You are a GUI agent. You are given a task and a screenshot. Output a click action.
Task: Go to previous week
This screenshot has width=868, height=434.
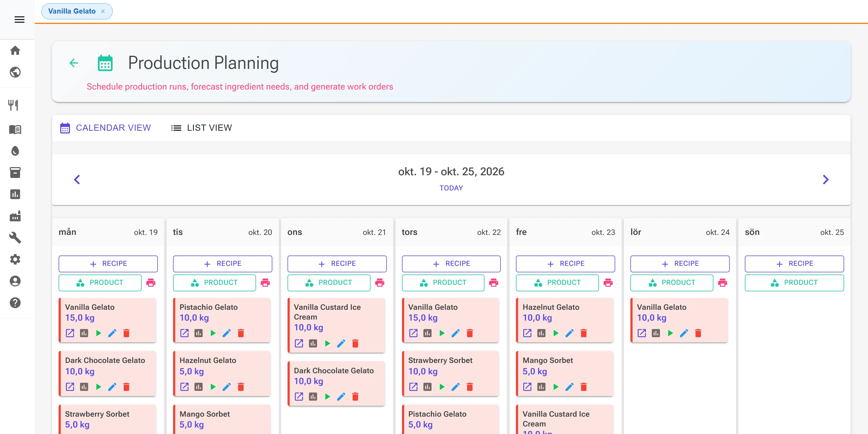click(x=77, y=180)
